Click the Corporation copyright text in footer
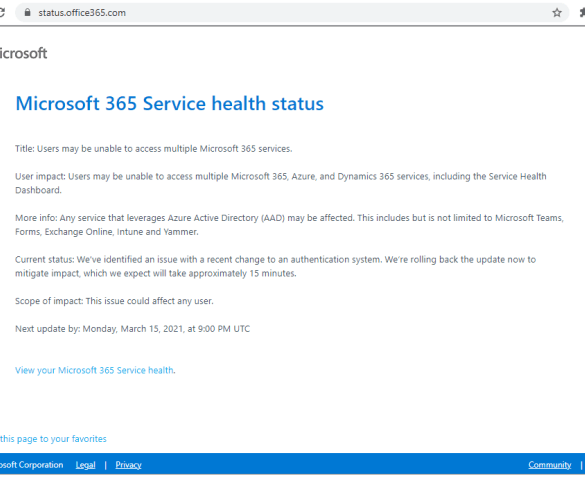This screenshot has width=585, height=478. [x=32, y=465]
